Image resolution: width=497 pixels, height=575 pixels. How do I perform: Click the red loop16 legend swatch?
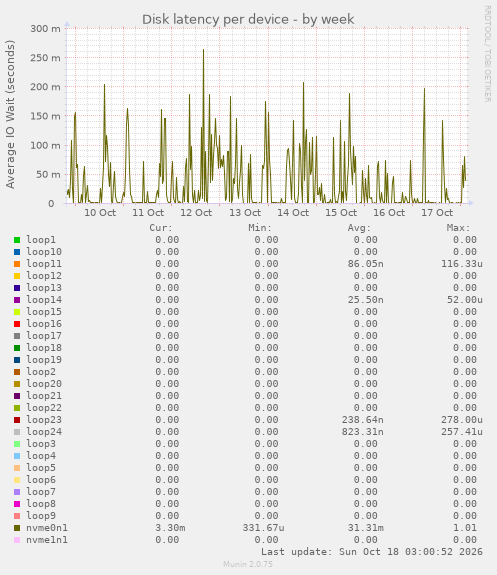[x=17, y=324]
